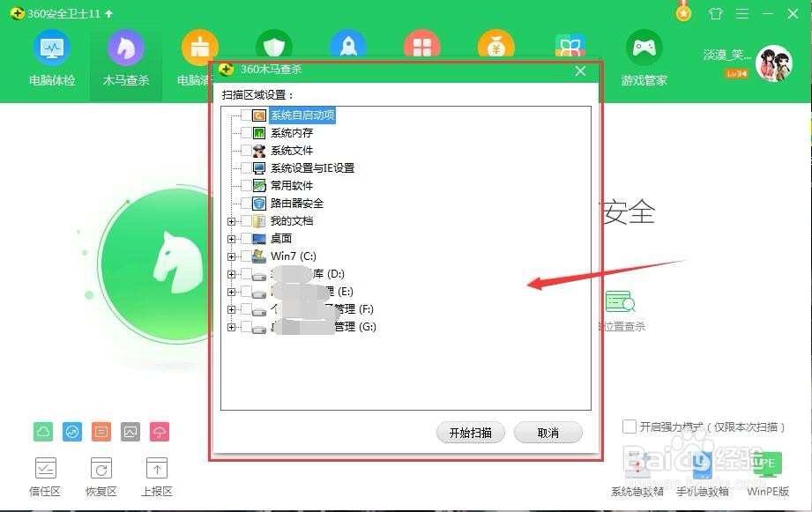
Task: Open the green shield repair icon
Action: tap(274, 45)
